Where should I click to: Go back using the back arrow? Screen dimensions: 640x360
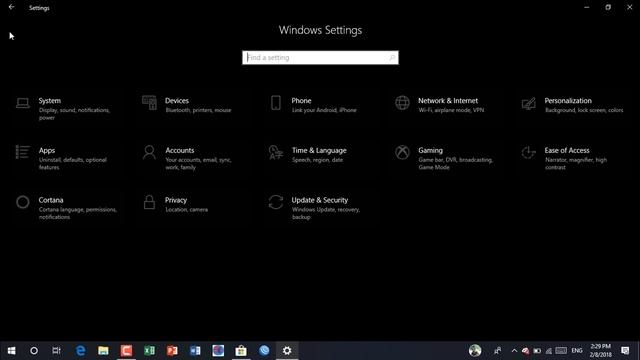point(11,7)
